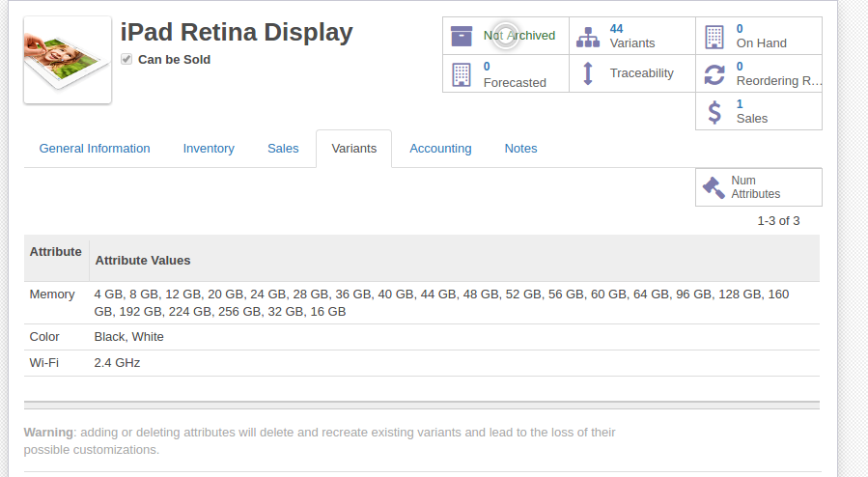This screenshot has height=477, width=868.
Task: Click the archive box icon
Action: pos(462,36)
